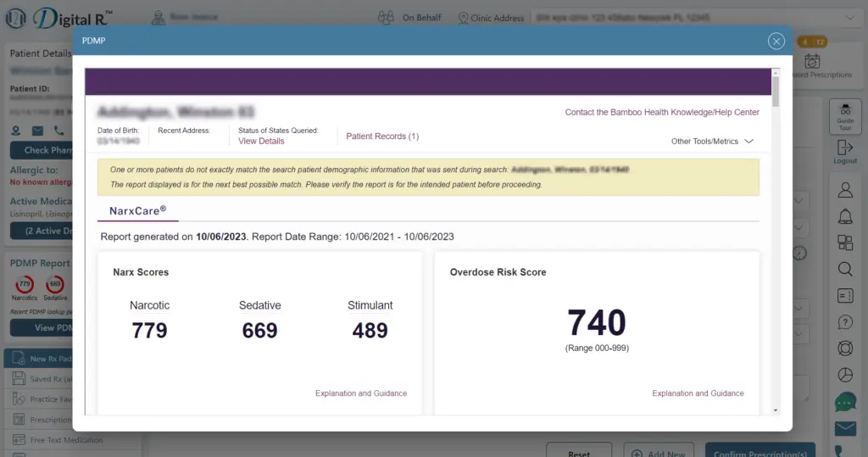Click the report scrollbar thumb
The height and width of the screenshot is (457, 868).
[776, 92]
